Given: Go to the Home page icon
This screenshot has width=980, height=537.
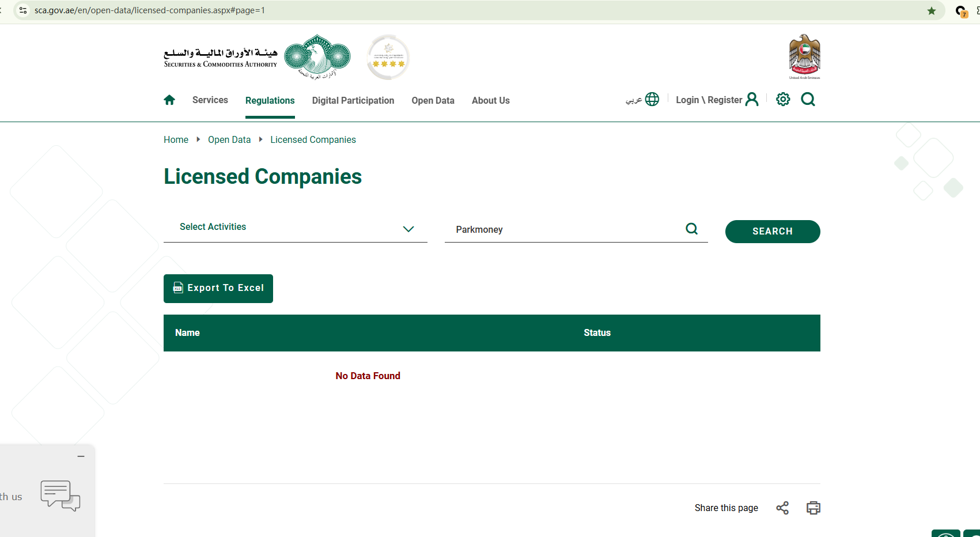Looking at the screenshot, I should click(x=169, y=100).
